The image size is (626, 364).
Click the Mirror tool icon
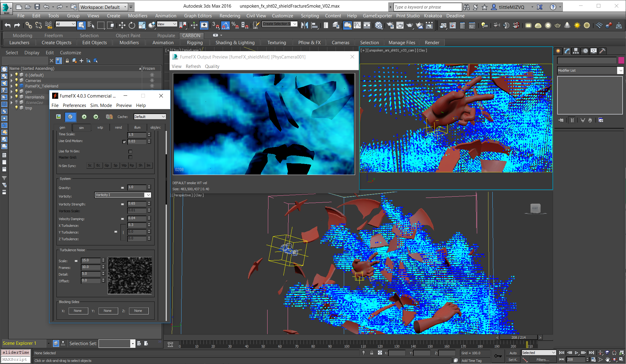304,25
